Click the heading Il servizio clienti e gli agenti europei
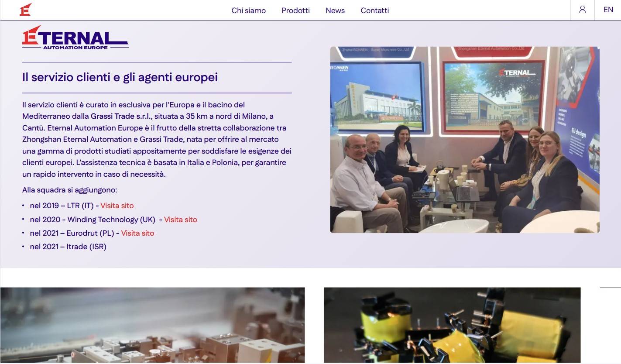Viewport: 621px width, 364px height. tap(120, 77)
